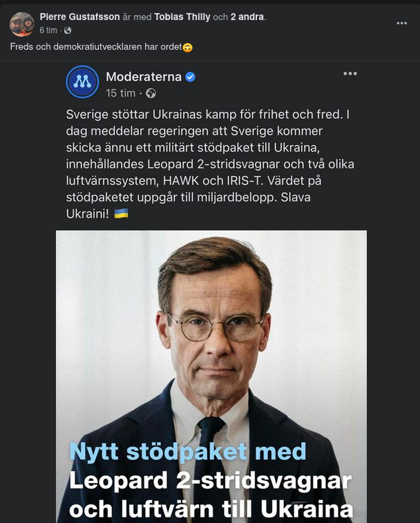
Task: Open the Moderaterna shared post options menu
Action: pos(350,74)
